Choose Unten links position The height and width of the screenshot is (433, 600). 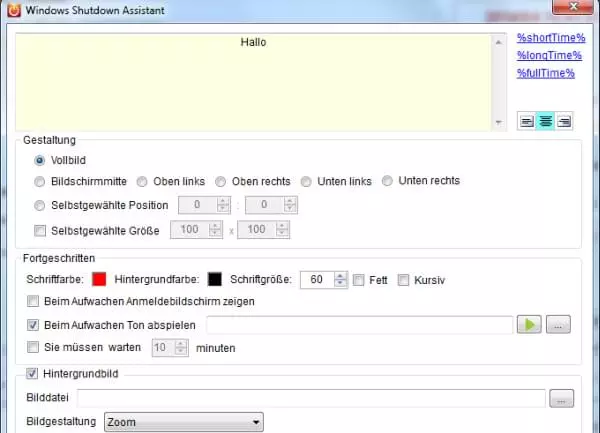[x=306, y=181]
